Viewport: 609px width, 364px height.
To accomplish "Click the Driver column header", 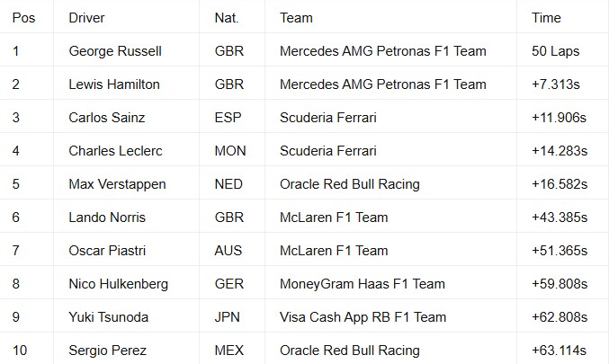I will pyautogui.click(x=126, y=18).
